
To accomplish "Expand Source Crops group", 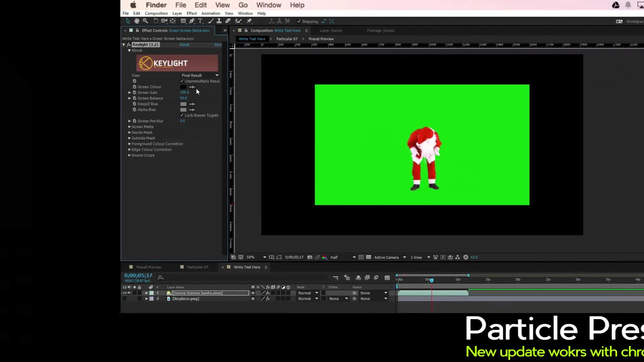I will click(129, 155).
